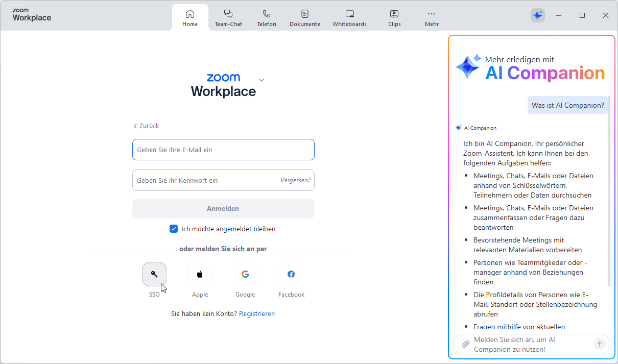
Task: Focus the E-Mail input field
Action: click(223, 150)
